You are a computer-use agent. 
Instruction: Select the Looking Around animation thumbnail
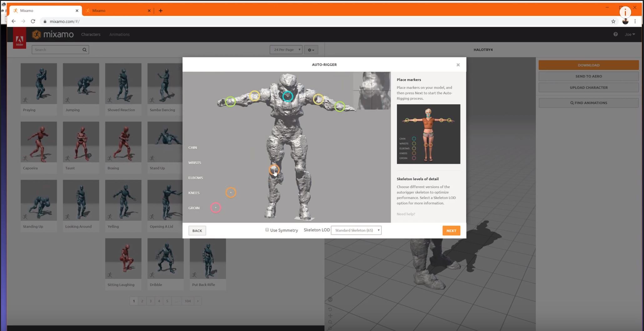point(81,200)
